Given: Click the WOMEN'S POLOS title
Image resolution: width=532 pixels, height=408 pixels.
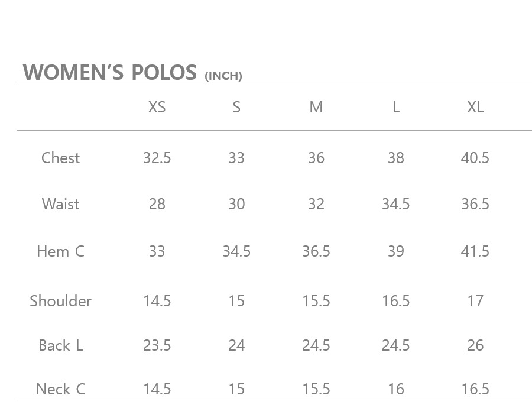Looking at the screenshot, I should (110, 72).
